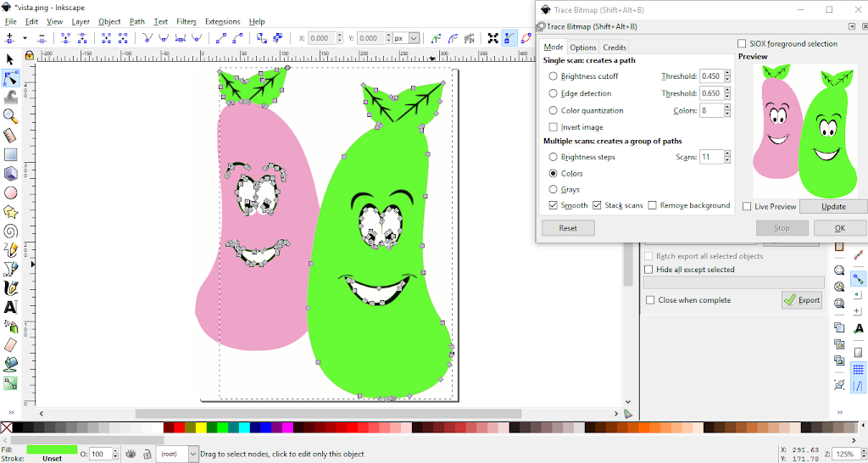This screenshot has width=868, height=463.
Task: Select the 3D Box tool
Action: pyautogui.click(x=10, y=174)
